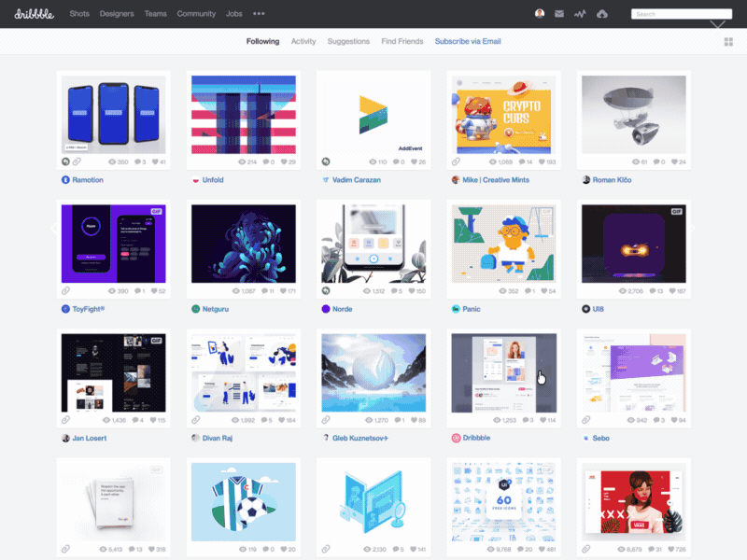Like the Dribbble team shot heart
This screenshot has height=560, width=747.
coord(543,420)
